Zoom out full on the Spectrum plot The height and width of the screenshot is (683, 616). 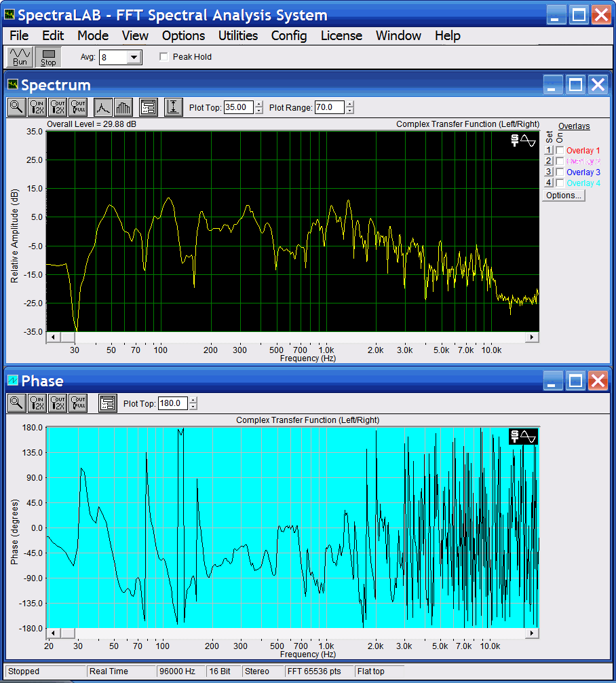pos(79,107)
